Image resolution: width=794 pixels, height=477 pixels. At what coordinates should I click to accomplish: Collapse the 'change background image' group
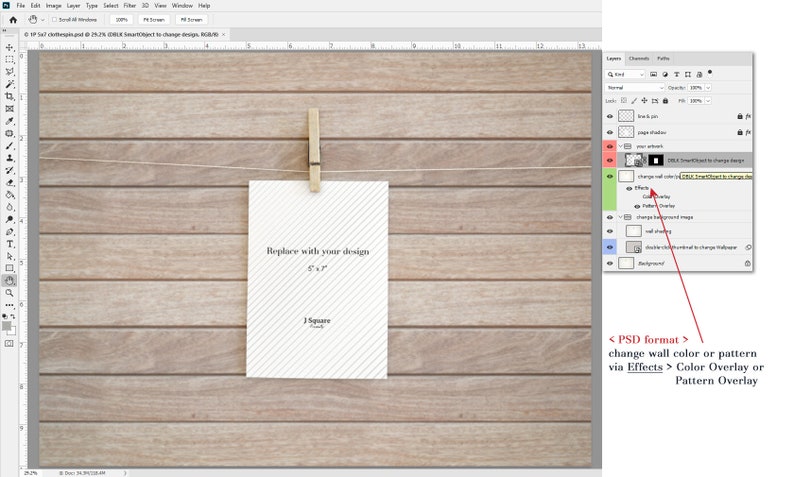tap(621, 217)
